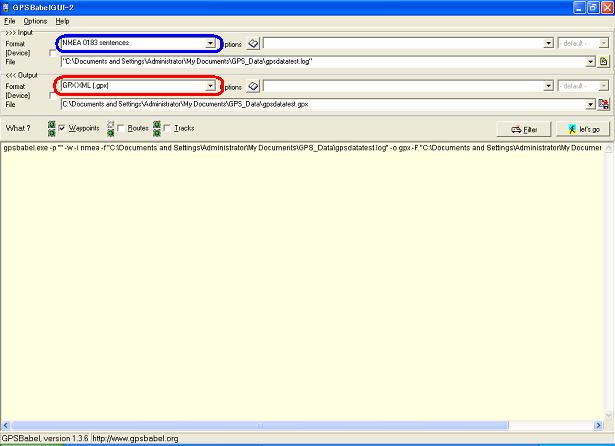
Task: Open the output '- default -' dropdown
Action: click(604, 86)
